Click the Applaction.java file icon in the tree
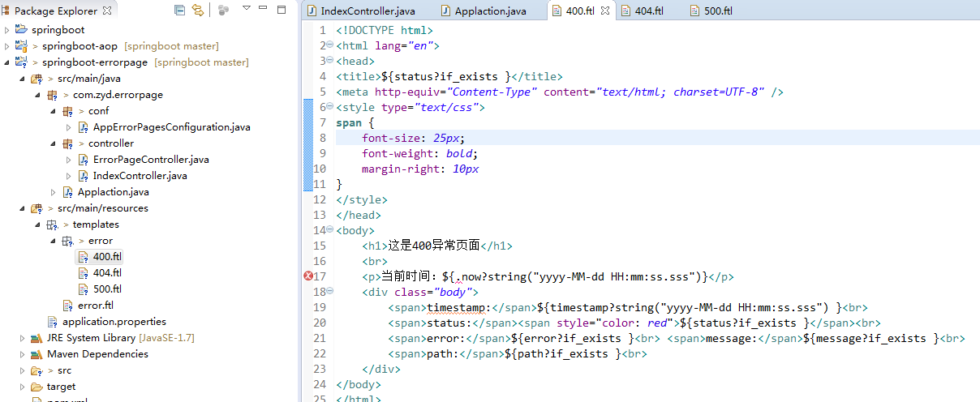 (69, 192)
